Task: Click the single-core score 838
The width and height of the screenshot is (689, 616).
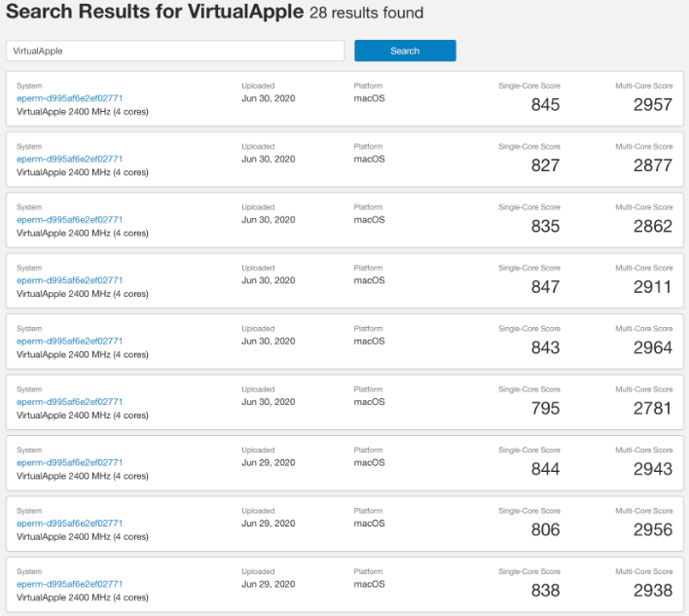Action: coord(545,590)
